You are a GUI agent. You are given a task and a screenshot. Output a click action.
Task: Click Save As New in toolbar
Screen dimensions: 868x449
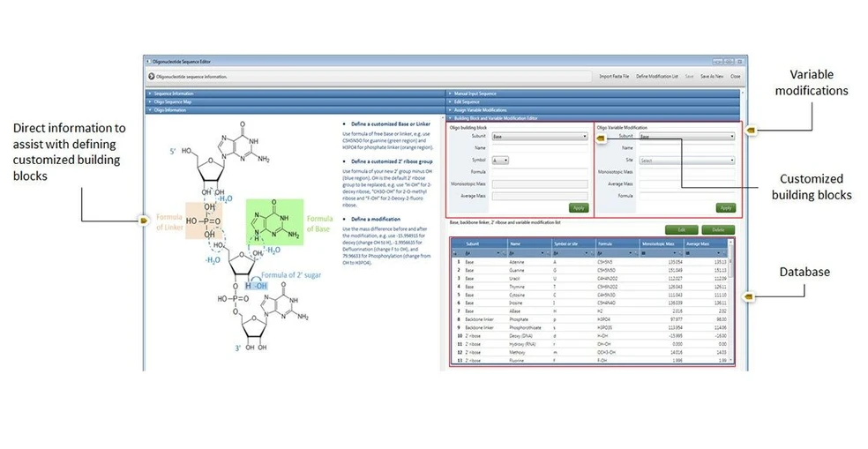pyautogui.click(x=712, y=77)
